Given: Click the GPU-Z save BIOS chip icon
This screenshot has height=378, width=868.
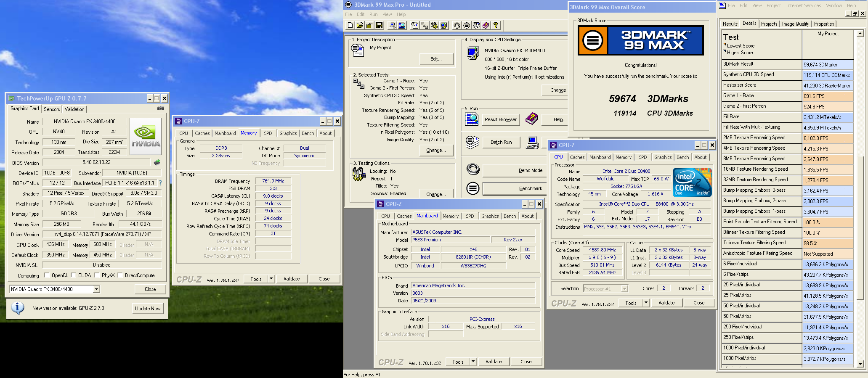Looking at the screenshot, I should 157,162.
